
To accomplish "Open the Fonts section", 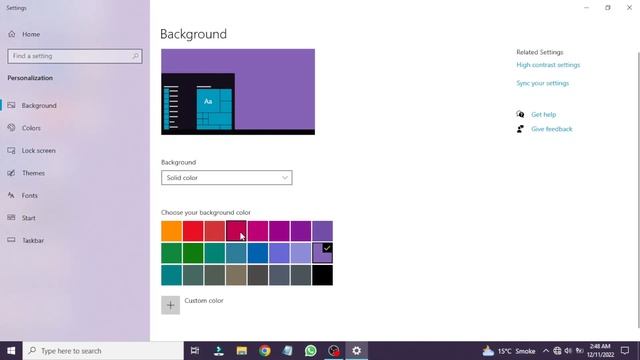I will point(29,196).
